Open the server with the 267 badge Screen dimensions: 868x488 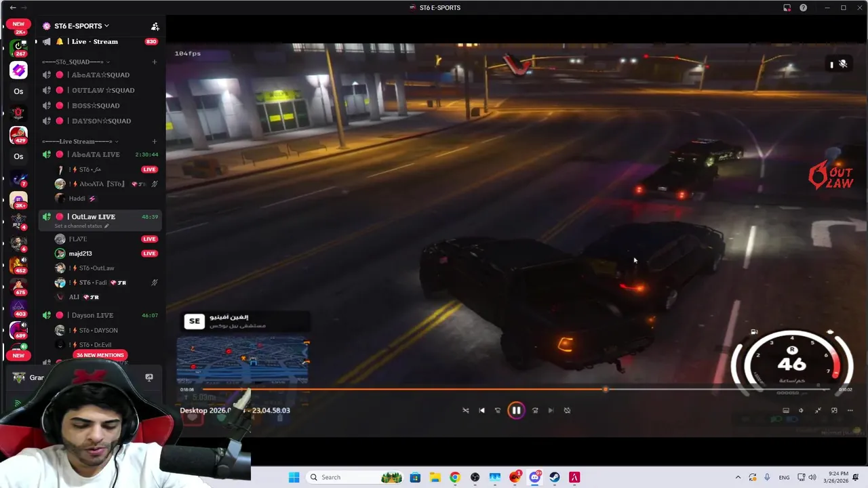(x=18, y=47)
